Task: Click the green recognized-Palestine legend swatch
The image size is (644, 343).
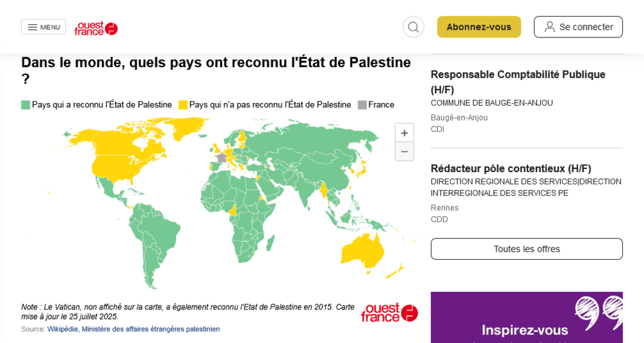Action: (26, 105)
